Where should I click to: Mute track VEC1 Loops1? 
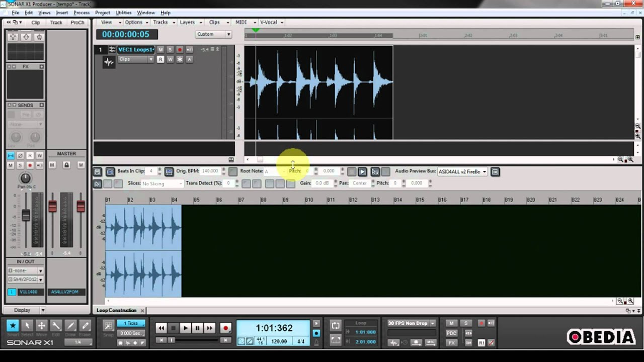pyautogui.click(x=160, y=49)
